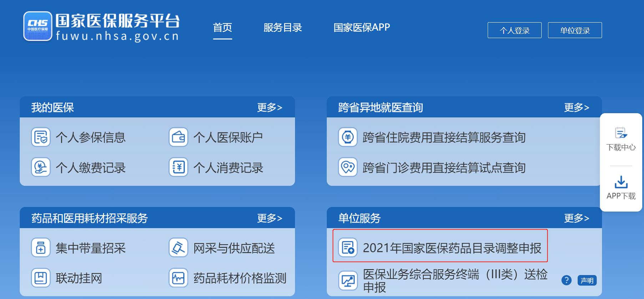The image size is (644, 299).
Task: Open the 个人参保信息 shield document icon
Action: pyautogui.click(x=41, y=137)
